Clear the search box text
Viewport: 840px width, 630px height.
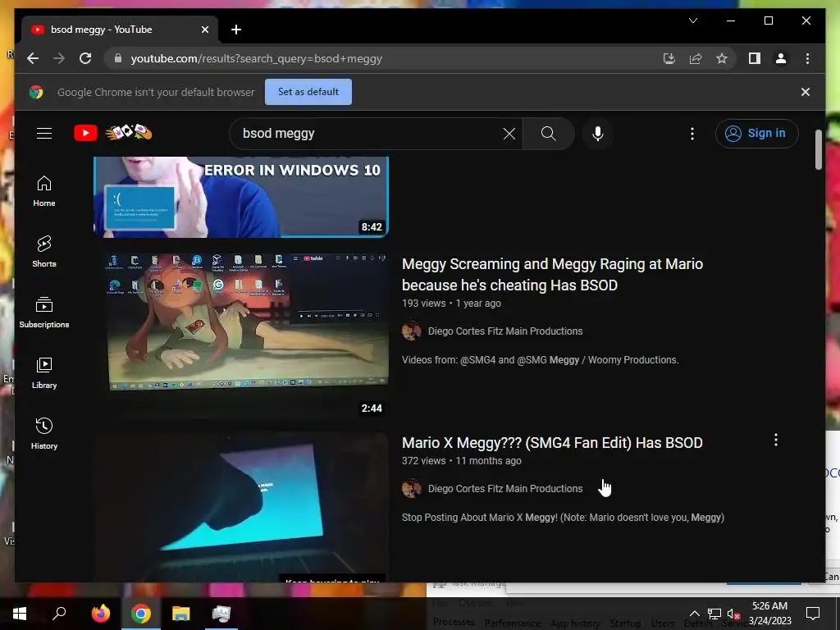[x=509, y=134]
